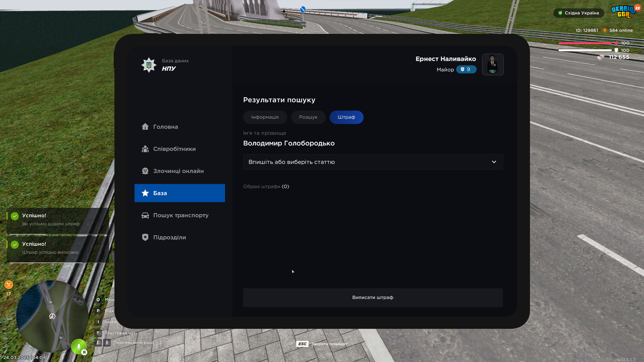Image resolution: width=644 pixels, height=362 pixels.
Task: Click the Підрозділи shield badge icon
Action: point(145,237)
